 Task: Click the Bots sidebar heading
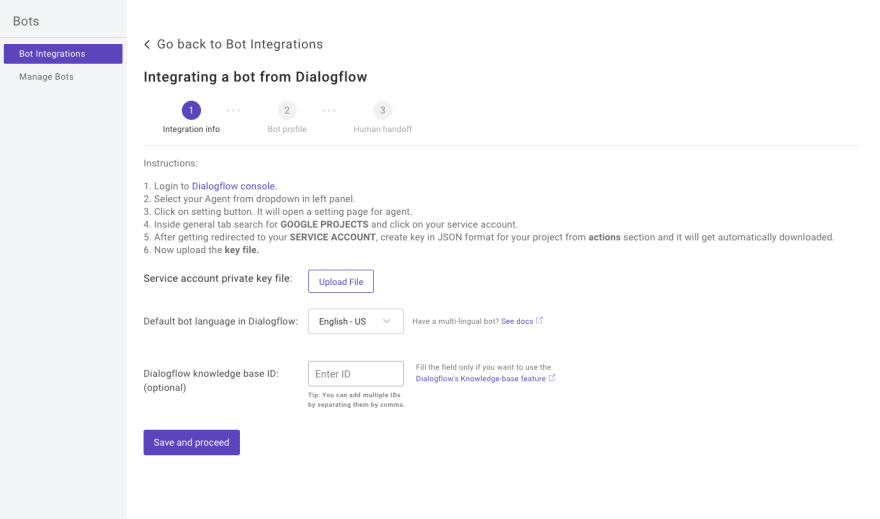(26, 21)
